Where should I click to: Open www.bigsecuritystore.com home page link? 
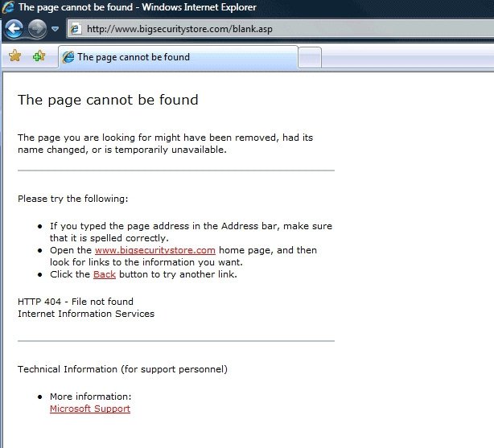(155, 250)
